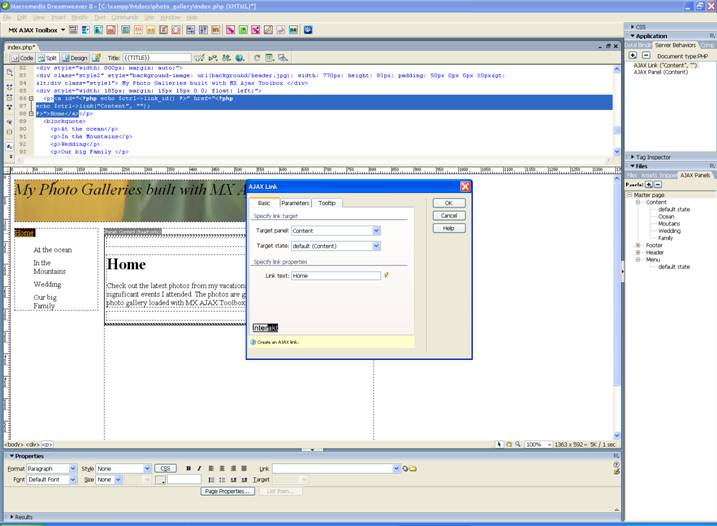The height and width of the screenshot is (526, 717).
Task: Toggle align left in Properties panel
Action: 211,468
